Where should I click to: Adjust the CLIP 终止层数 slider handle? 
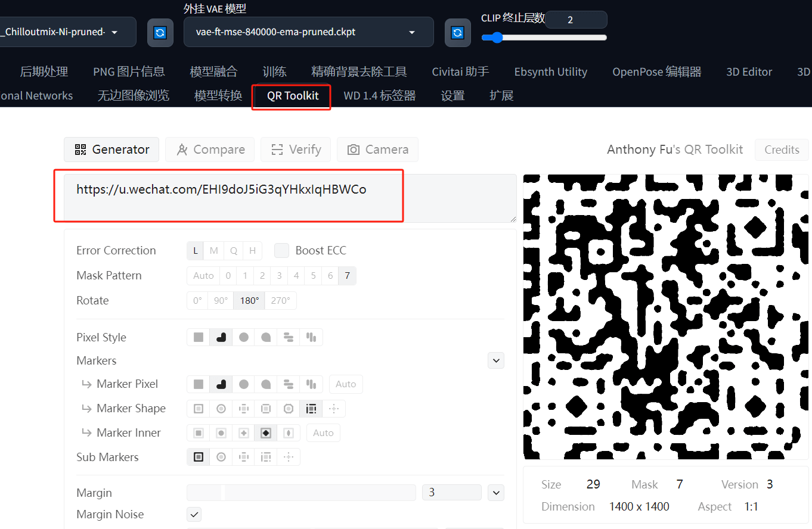point(496,38)
